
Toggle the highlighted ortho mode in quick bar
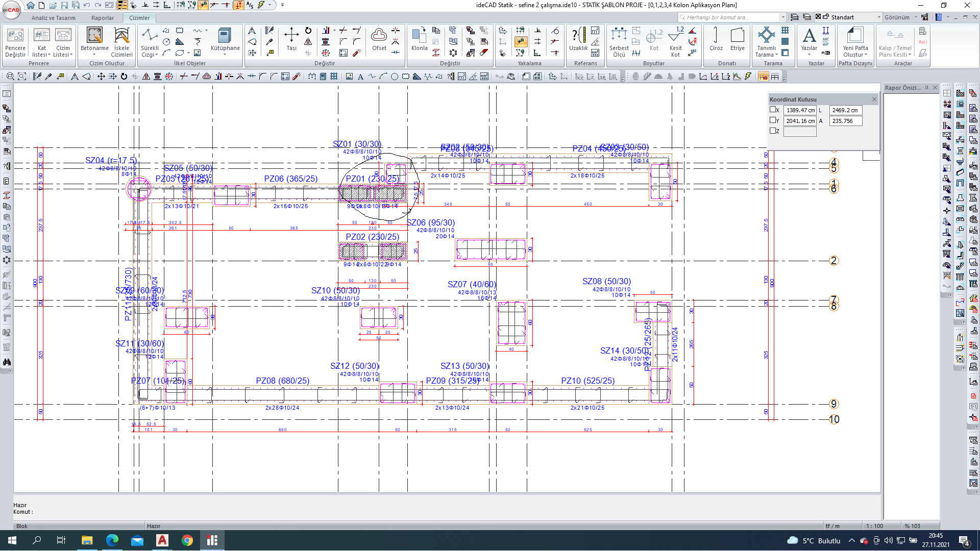238,5
